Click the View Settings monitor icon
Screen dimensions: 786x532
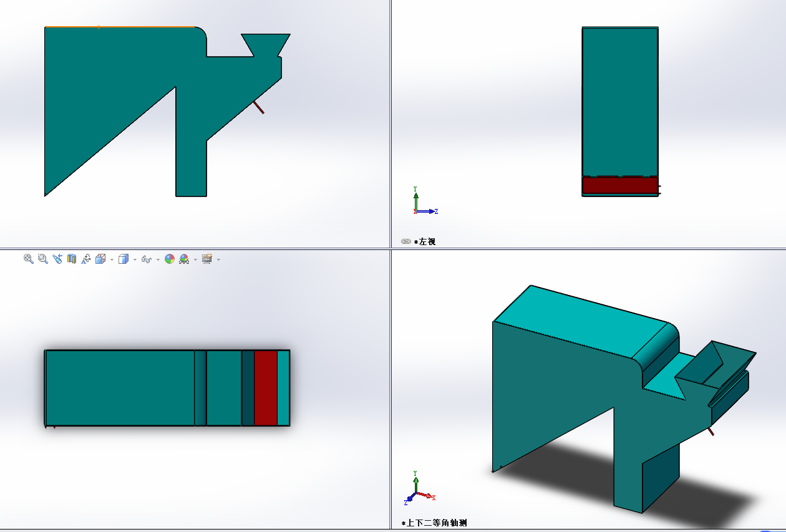(207, 259)
